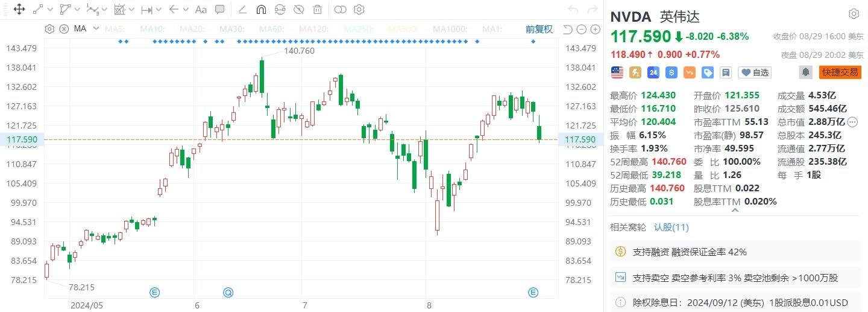Open drawing toolbar settings gear
This screenshot has height=312, width=868.
(359, 9)
